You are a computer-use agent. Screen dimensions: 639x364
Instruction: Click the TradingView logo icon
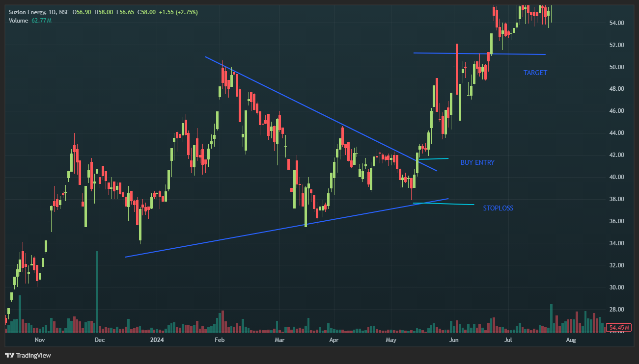pos(9,355)
